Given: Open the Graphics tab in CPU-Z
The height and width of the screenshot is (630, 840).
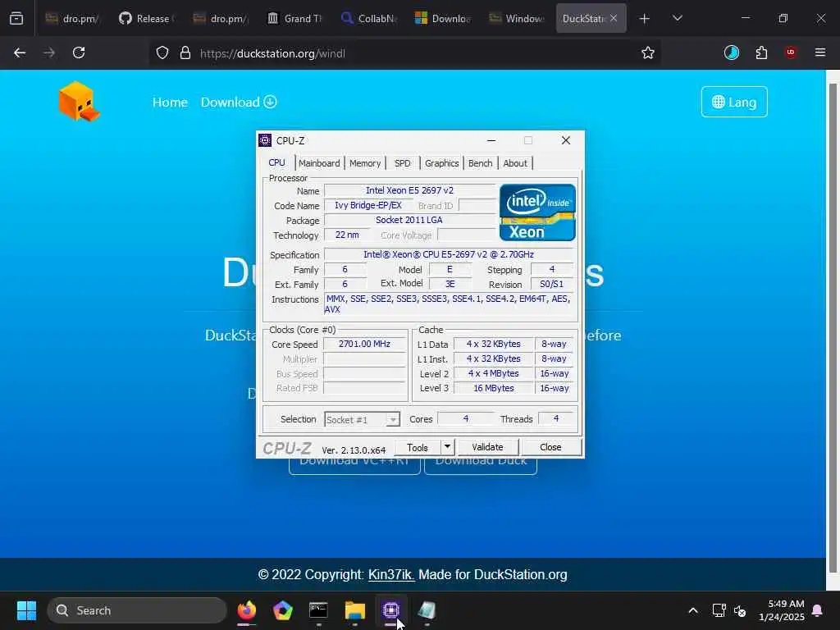Looking at the screenshot, I should click(441, 163).
